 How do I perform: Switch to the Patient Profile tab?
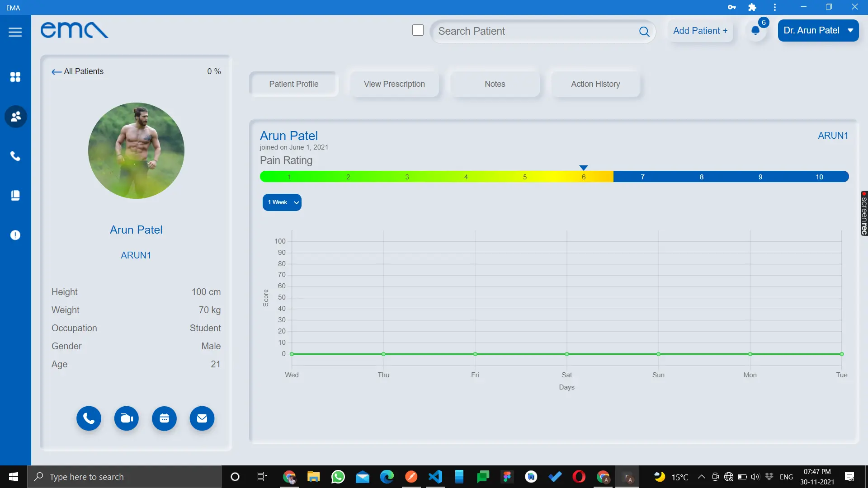pyautogui.click(x=294, y=84)
